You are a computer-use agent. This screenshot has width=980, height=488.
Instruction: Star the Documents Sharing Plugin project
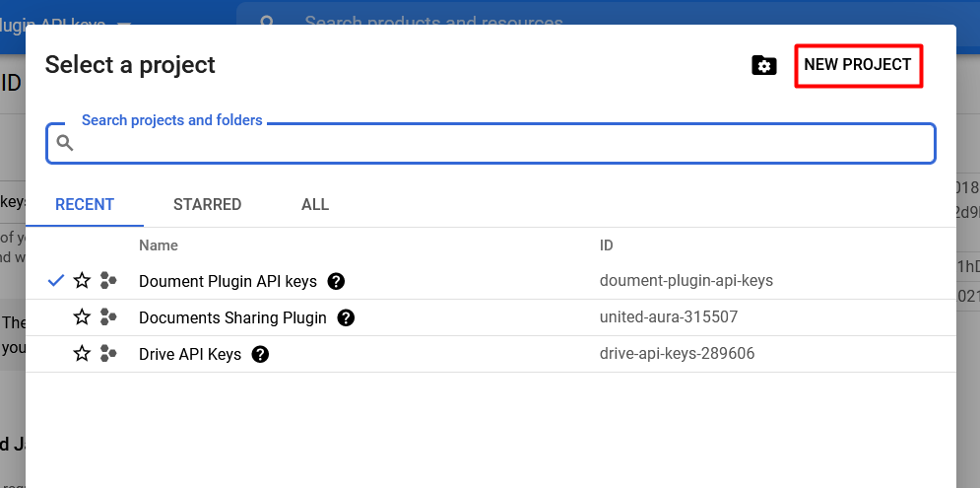pos(82,317)
